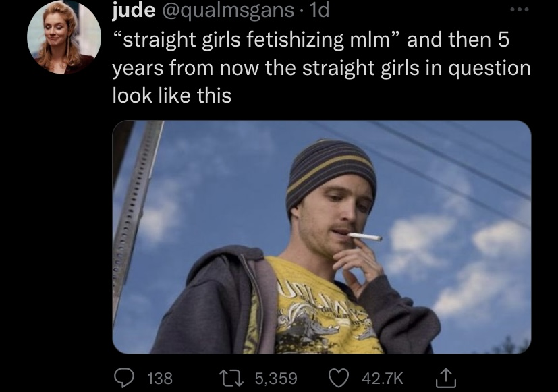This screenshot has height=392, width=558.
Task: Click the 5,359 retweets count
Action: point(276,378)
